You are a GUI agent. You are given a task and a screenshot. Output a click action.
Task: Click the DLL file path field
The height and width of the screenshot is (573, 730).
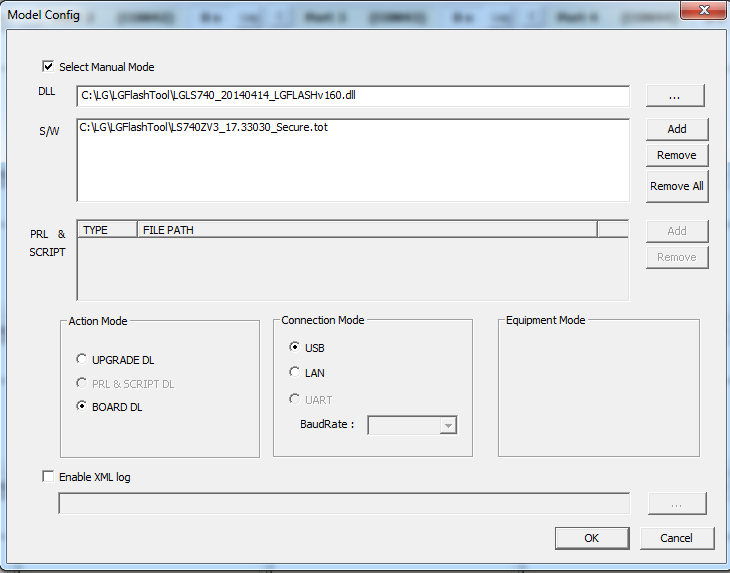point(352,96)
